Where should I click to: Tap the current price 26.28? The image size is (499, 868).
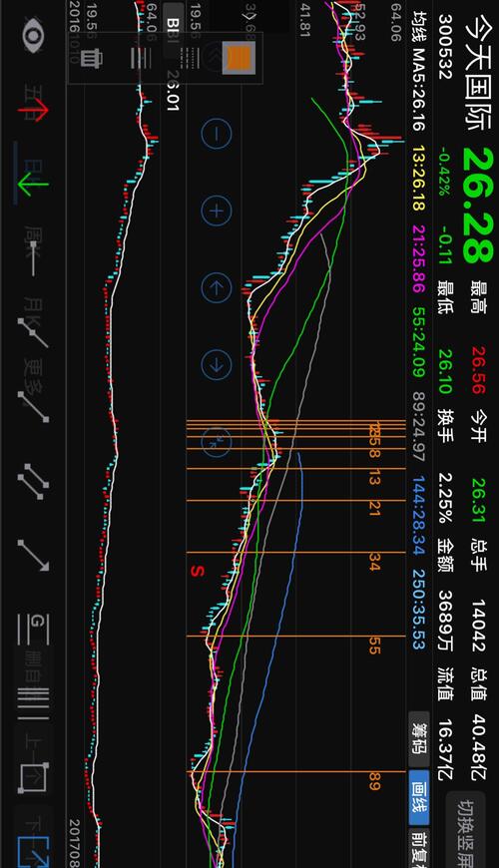[x=477, y=205]
